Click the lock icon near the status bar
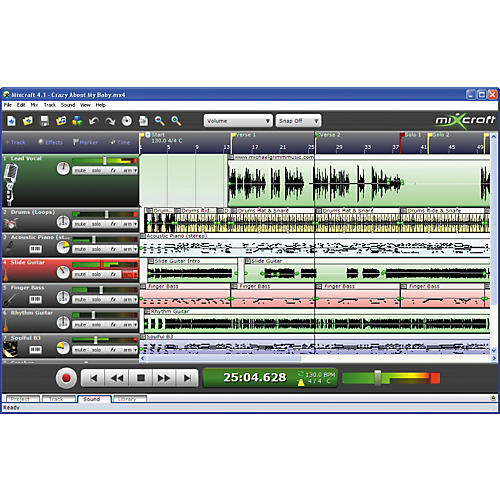The image size is (500, 500). click(493, 398)
